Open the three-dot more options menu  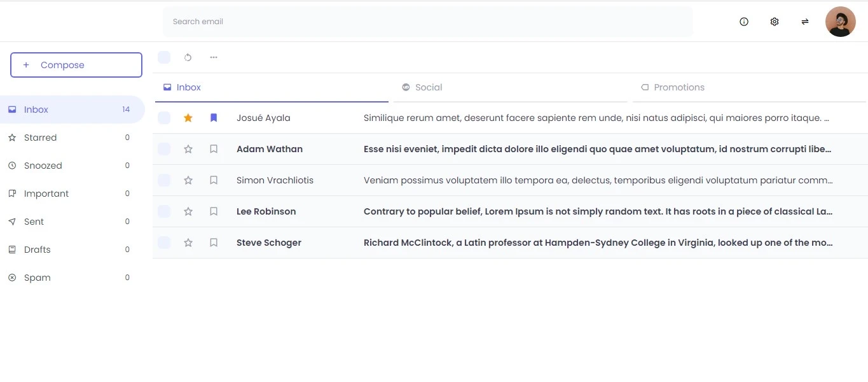214,57
